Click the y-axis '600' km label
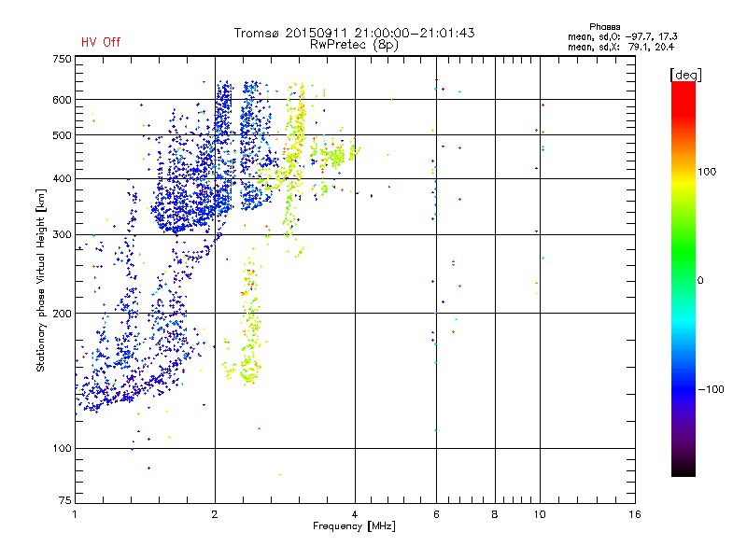747x560 pixels. 62,100
